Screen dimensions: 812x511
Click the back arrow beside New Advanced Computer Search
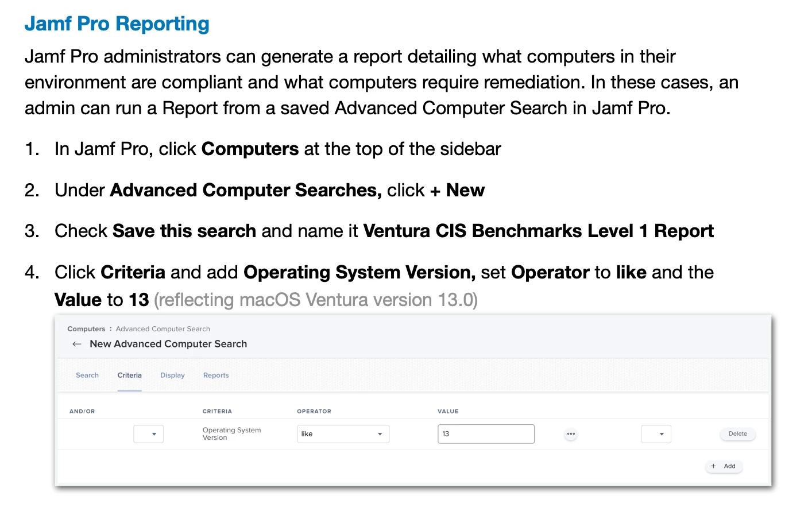[77, 344]
